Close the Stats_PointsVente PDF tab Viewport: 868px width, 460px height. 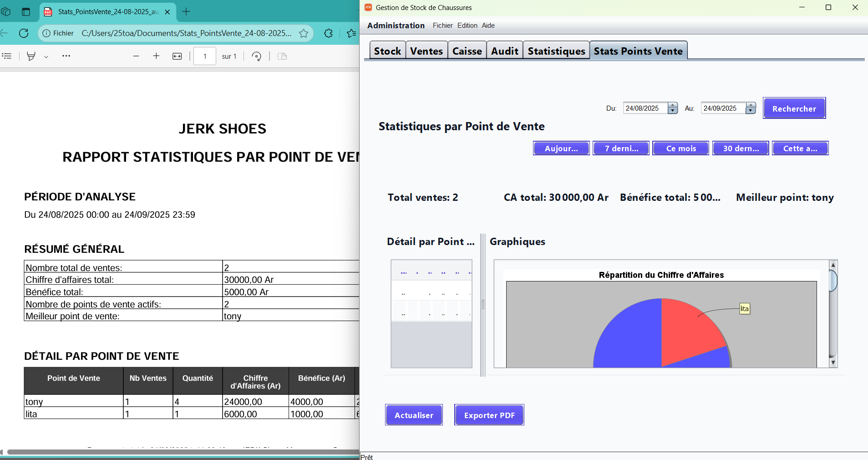[x=168, y=12]
